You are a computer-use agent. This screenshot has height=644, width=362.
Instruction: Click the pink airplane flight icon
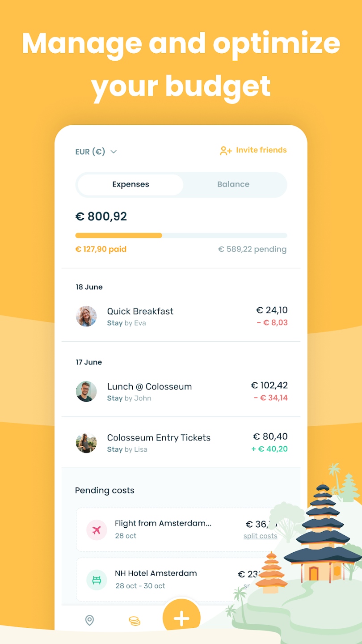click(x=97, y=530)
